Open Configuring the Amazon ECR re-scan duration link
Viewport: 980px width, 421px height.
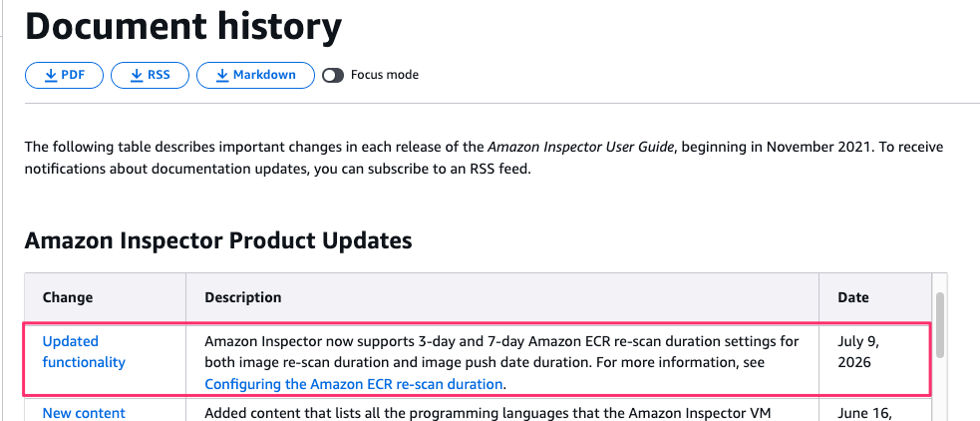click(x=354, y=383)
